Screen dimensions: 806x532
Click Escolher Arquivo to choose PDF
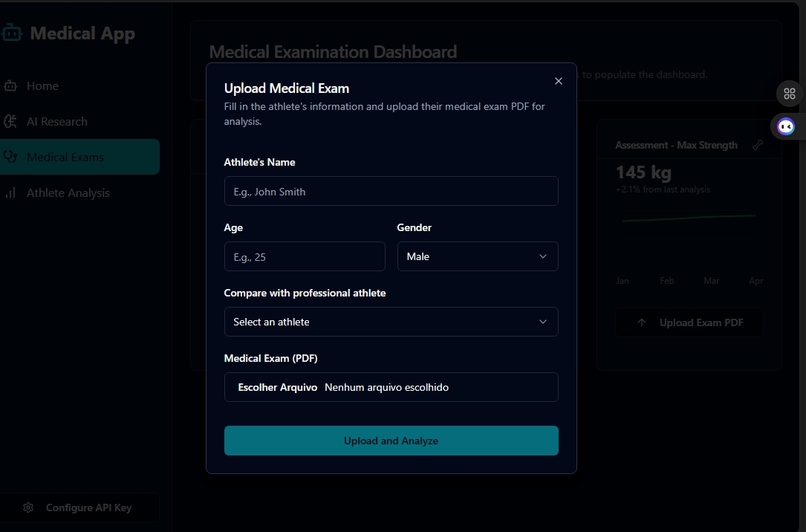pyautogui.click(x=277, y=388)
